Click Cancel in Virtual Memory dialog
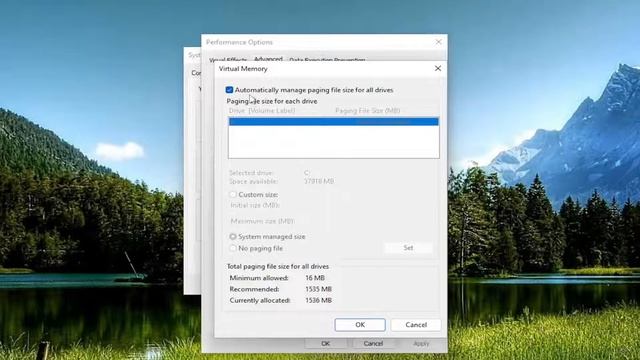The height and width of the screenshot is (360, 640). click(x=416, y=324)
